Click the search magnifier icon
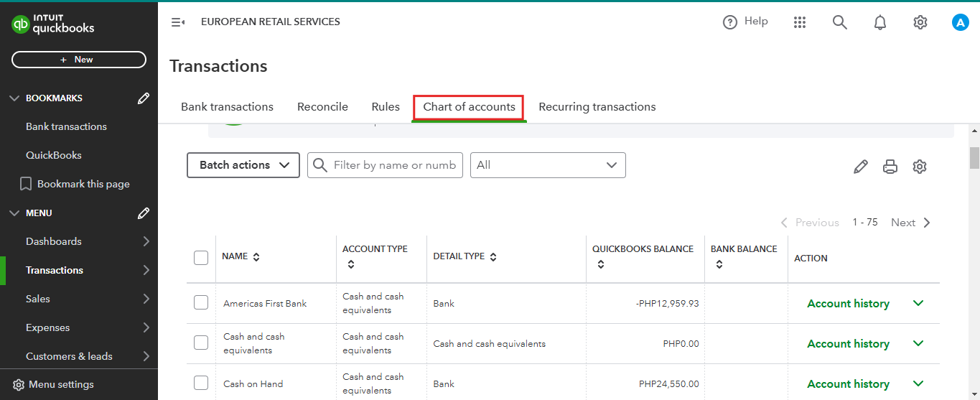Screen dimensions: 980x400 (839, 22)
